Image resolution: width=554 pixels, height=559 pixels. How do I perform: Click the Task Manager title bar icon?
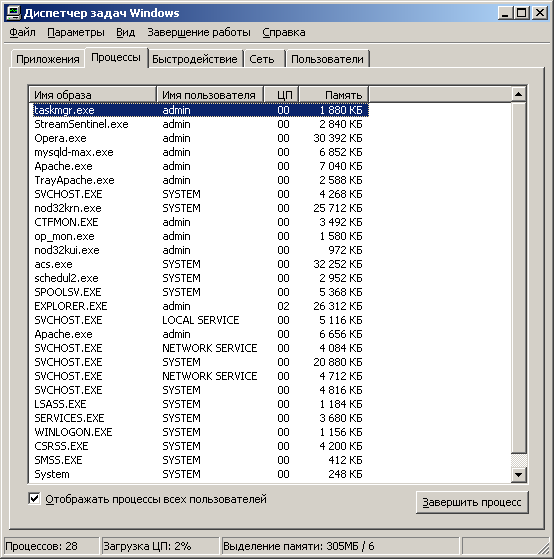pyautogui.click(x=14, y=13)
